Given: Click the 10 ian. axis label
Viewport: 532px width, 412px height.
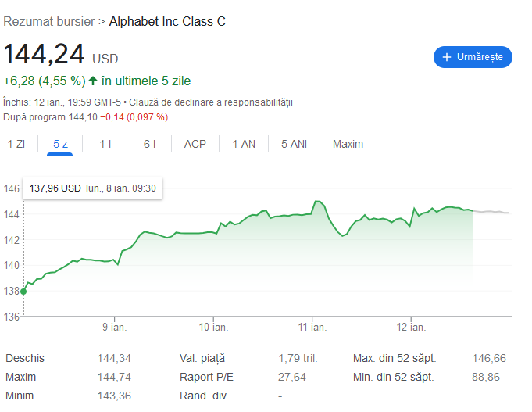Looking at the screenshot, I should click(213, 327).
